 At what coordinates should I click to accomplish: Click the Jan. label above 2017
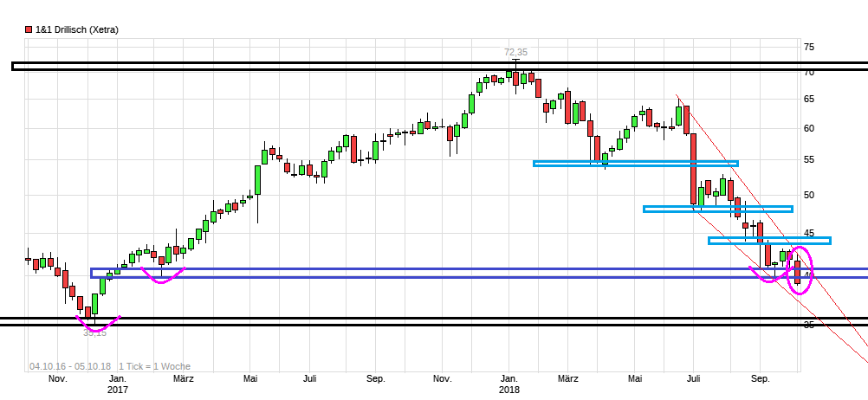point(117,379)
